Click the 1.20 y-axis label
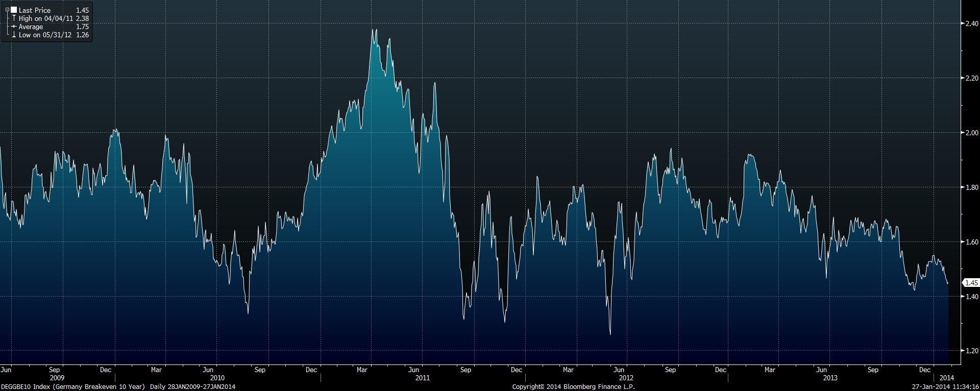Viewport: 980px width, 391px height. pos(970,351)
